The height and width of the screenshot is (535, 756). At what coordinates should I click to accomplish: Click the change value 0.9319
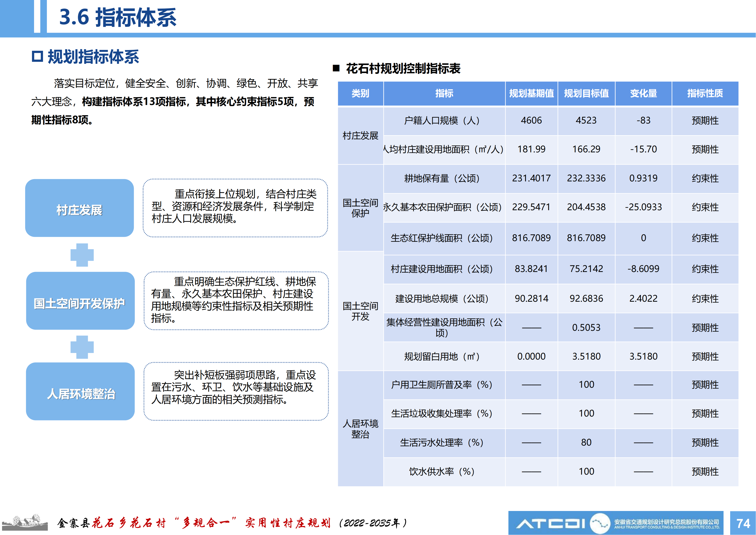click(643, 178)
